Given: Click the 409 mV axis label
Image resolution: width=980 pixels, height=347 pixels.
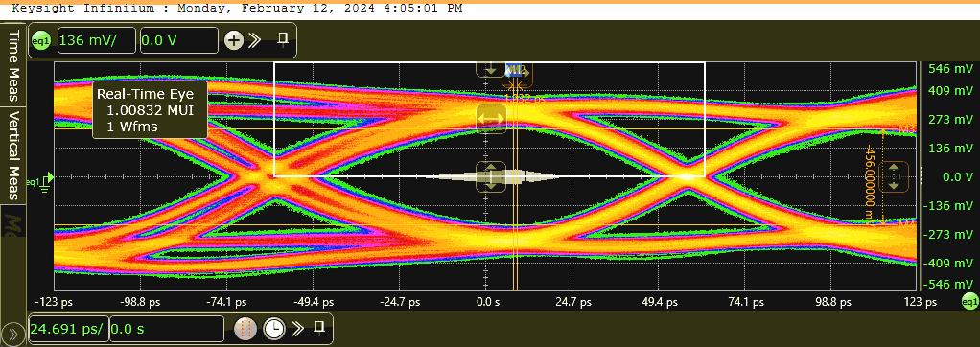Looking at the screenshot, I should coord(950,91).
